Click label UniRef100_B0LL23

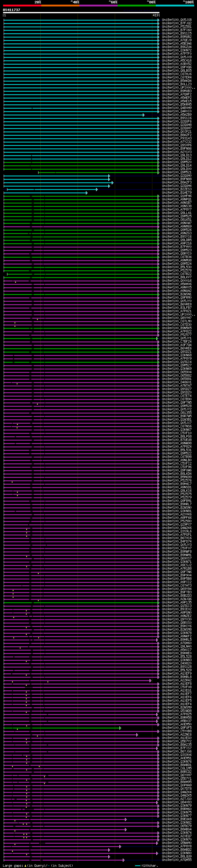(177, 84)
